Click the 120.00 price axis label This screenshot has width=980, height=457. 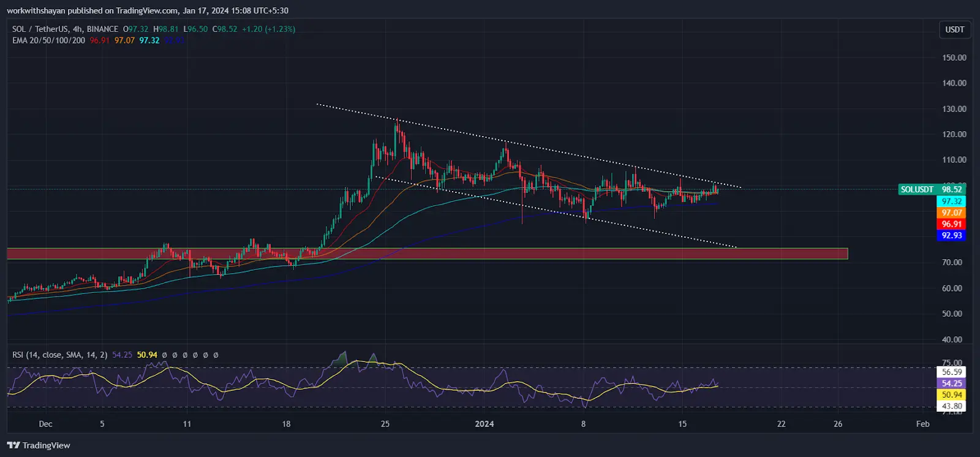coord(954,134)
